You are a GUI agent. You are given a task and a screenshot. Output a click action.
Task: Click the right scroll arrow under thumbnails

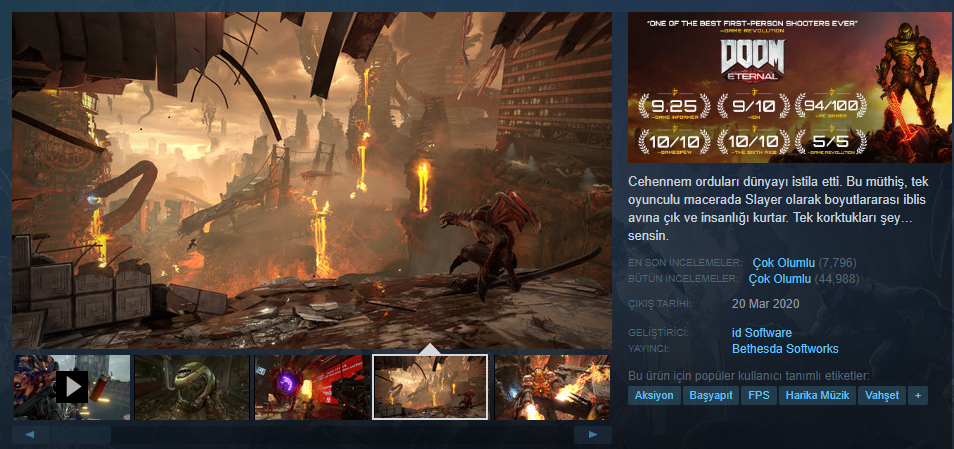593,435
